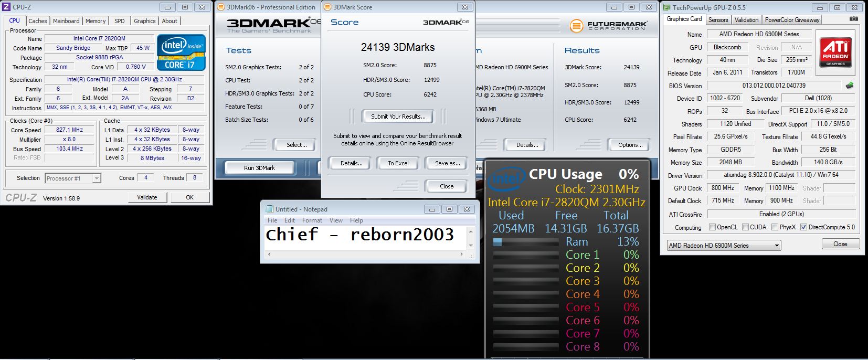Image resolution: width=868 pixels, height=360 pixels.
Task: Click the Intel Core i7 logo in CPU-Z
Action: coord(181,52)
